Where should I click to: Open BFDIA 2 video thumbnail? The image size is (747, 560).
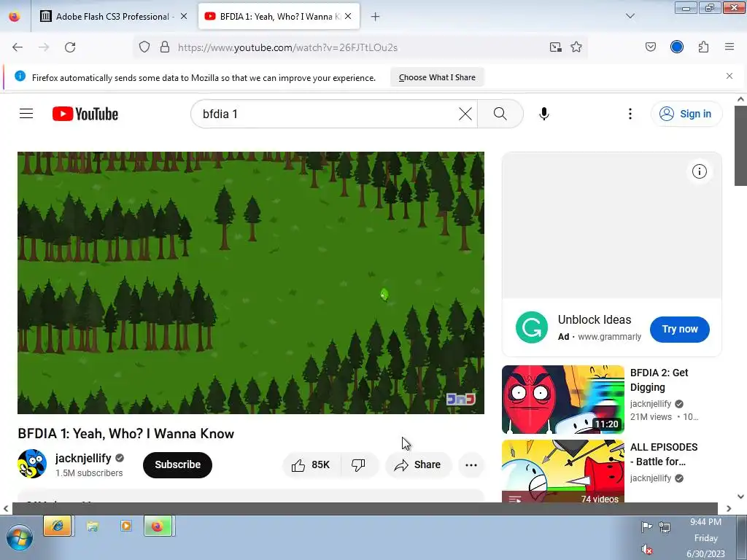pos(563,400)
